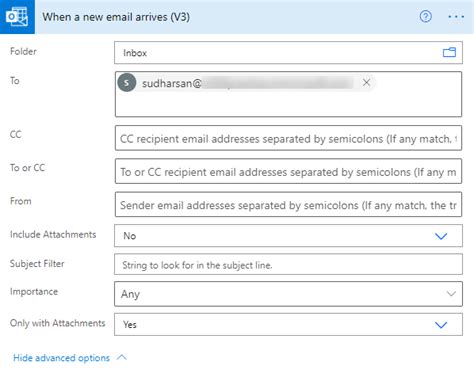The image size is (474, 381).
Task: Open help for the email trigger
Action: click(x=425, y=16)
